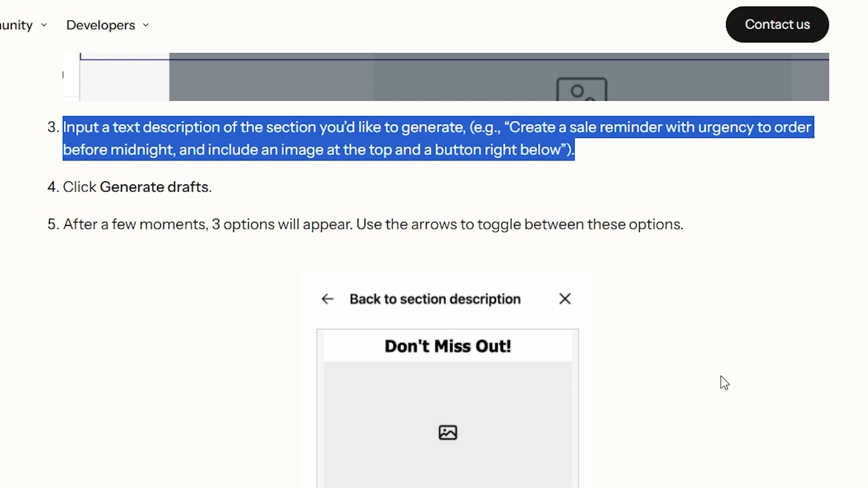The image size is (868, 488).
Task: Click the Don't Miss Out heading
Action: coord(447,346)
